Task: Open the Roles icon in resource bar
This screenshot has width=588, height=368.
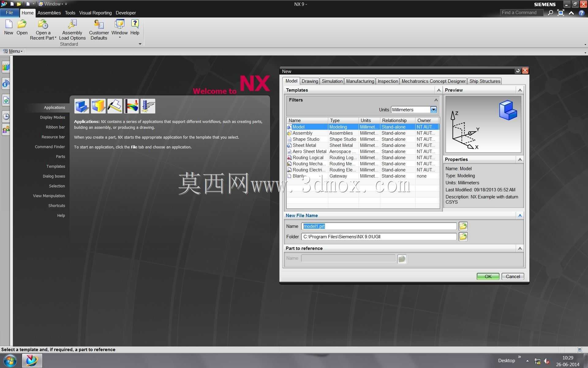Action: [6, 130]
